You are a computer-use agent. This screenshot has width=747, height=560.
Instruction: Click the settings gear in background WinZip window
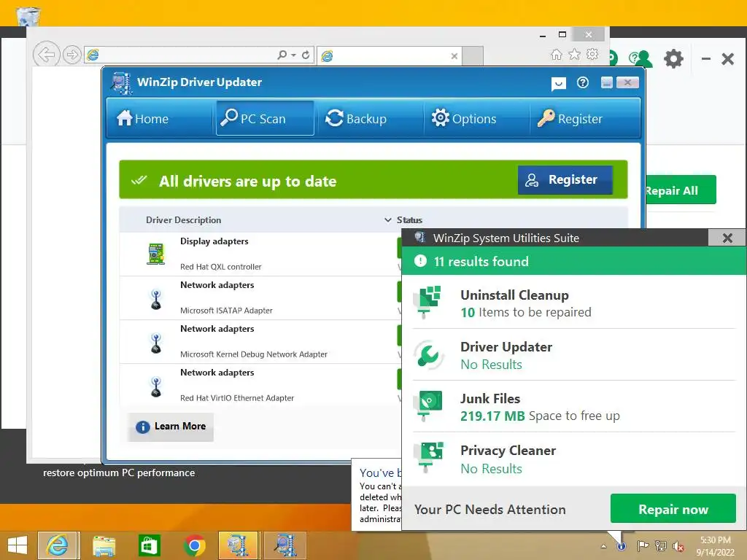(x=673, y=59)
